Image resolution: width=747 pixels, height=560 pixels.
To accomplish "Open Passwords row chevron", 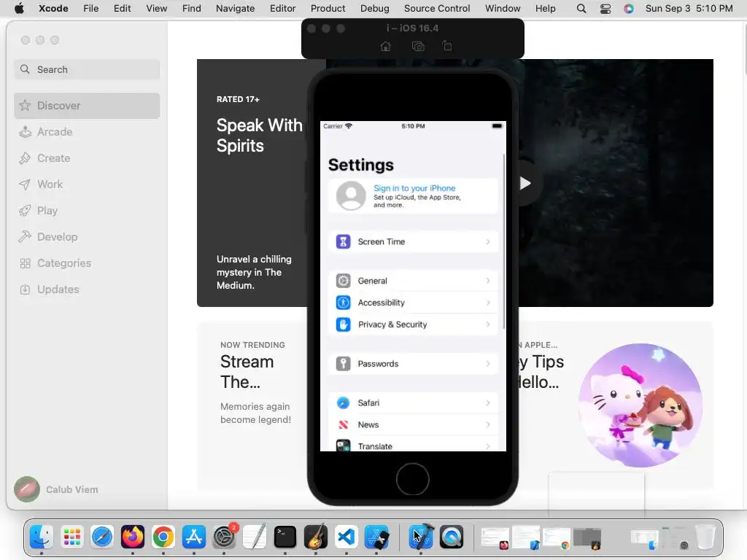I will 488,364.
